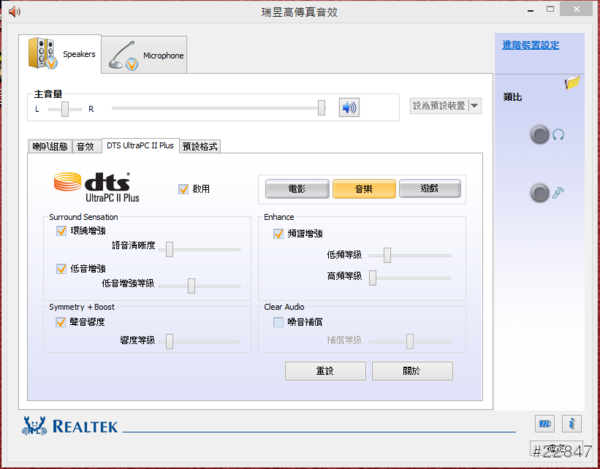The image size is (600, 469).
Task: Minimize the Realtek audio window
Action: point(530,10)
